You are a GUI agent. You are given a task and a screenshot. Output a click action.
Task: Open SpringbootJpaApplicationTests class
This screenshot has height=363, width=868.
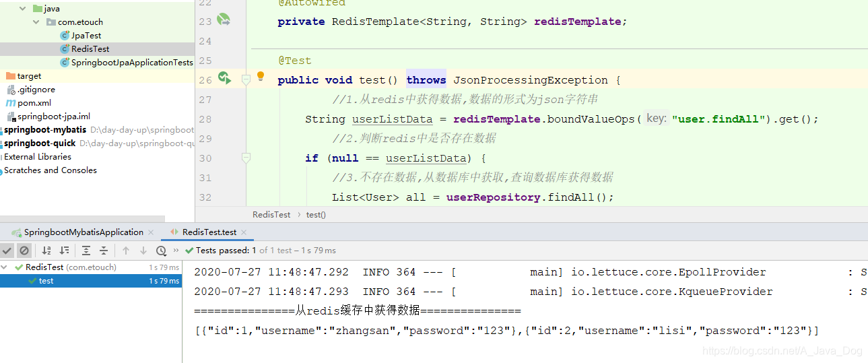tap(132, 63)
